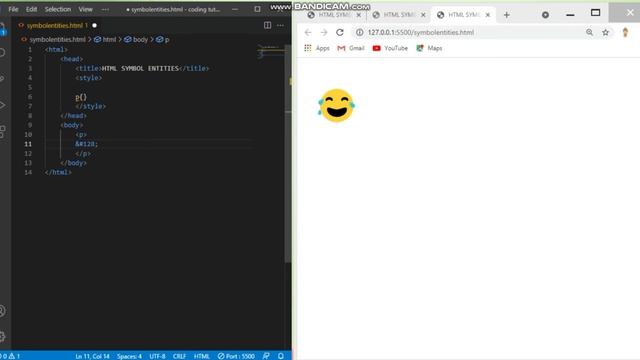
Task: Close the active Chrome tab
Action: pos(487,15)
